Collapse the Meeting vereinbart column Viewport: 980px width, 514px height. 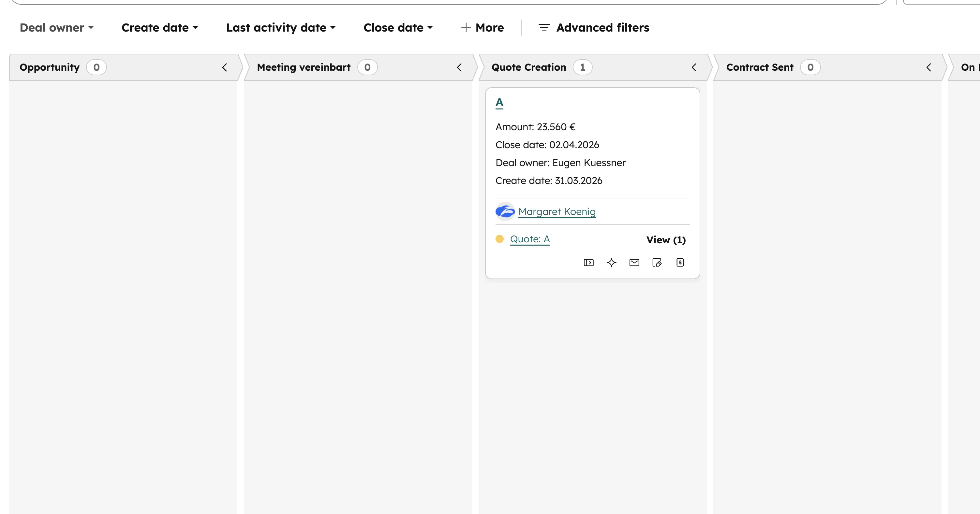(x=459, y=67)
